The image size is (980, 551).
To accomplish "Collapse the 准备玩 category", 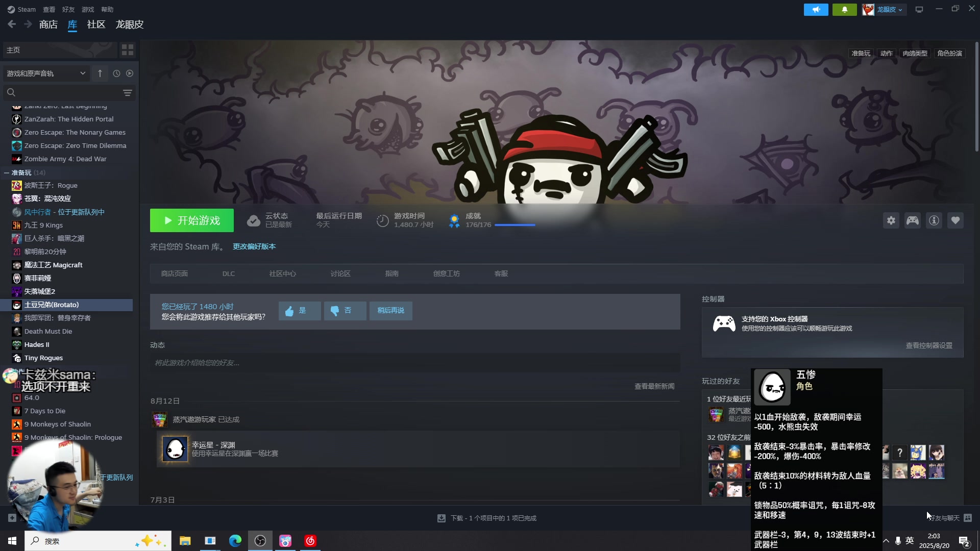I will pos(7,173).
